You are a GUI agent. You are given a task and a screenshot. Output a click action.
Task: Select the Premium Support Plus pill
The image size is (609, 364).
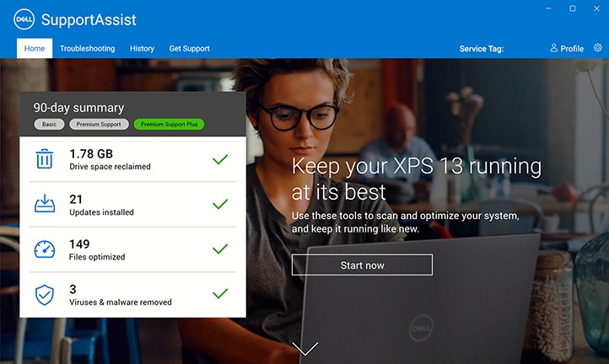click(x=169, y=124)
